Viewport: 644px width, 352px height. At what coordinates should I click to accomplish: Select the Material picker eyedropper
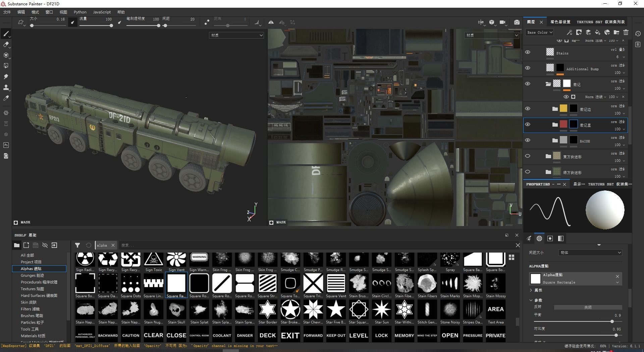6,98
